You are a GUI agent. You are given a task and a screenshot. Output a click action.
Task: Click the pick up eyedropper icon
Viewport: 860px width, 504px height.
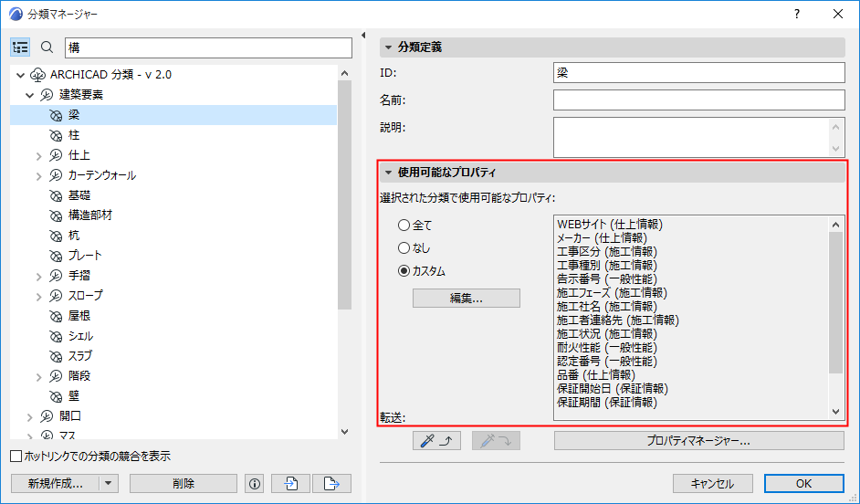tap(436, 440)
